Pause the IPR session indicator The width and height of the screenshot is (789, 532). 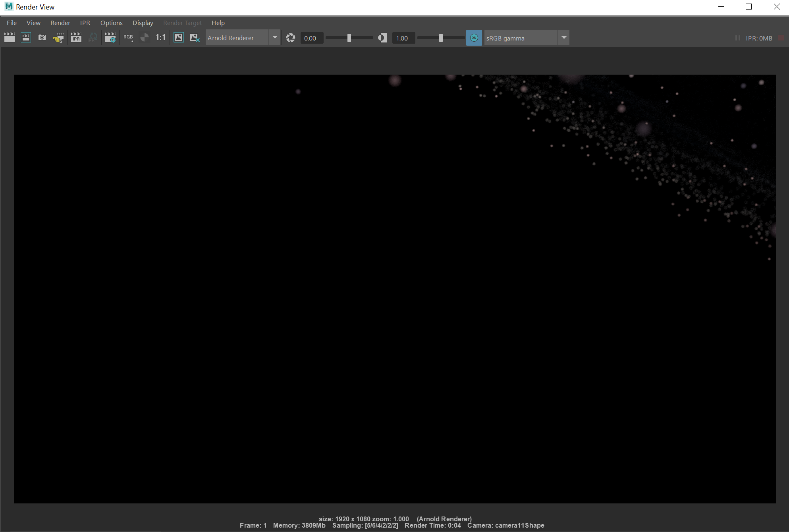click(x=737, y=38)
